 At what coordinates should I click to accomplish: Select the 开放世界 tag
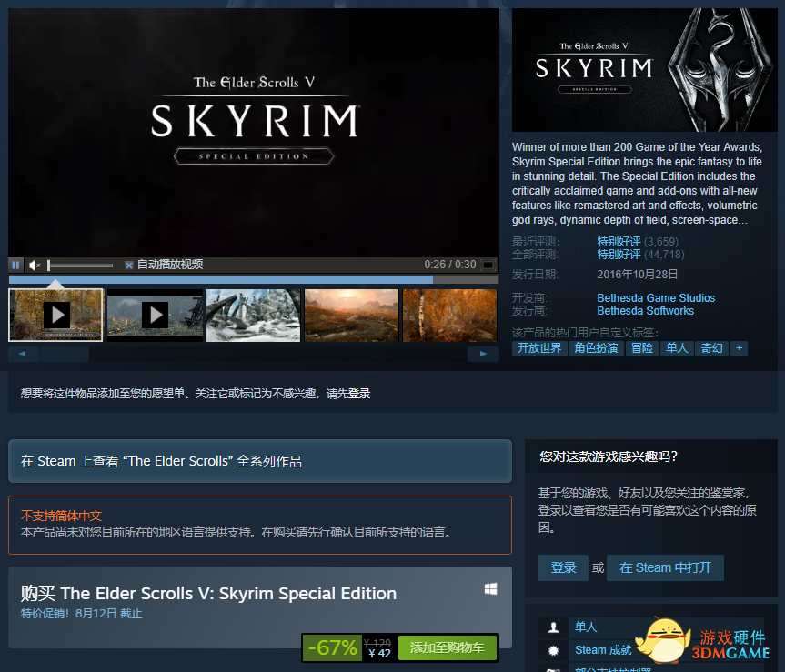tap(539, 348)
